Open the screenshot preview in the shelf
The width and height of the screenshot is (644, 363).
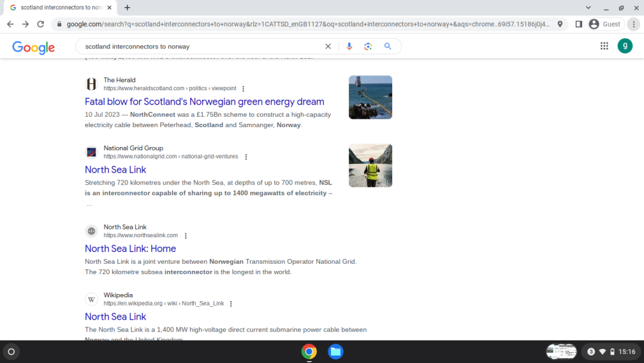(x=561, y=351)
